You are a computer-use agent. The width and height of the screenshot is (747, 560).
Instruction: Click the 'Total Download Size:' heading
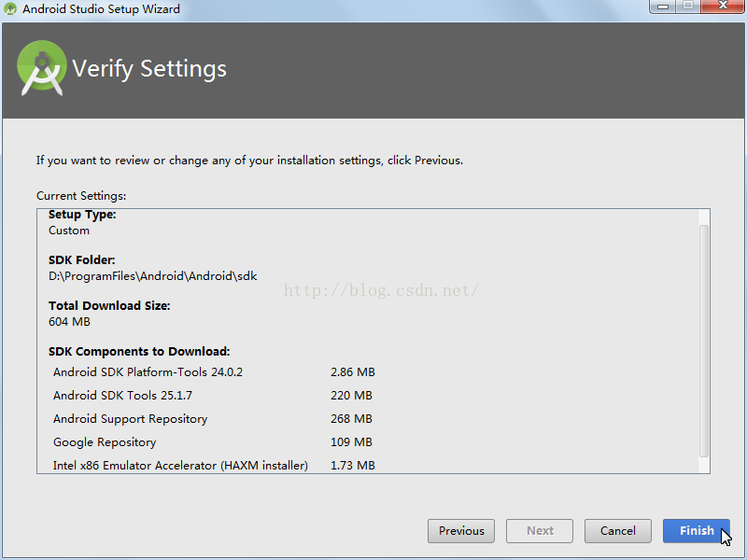[x=109, y=306]
